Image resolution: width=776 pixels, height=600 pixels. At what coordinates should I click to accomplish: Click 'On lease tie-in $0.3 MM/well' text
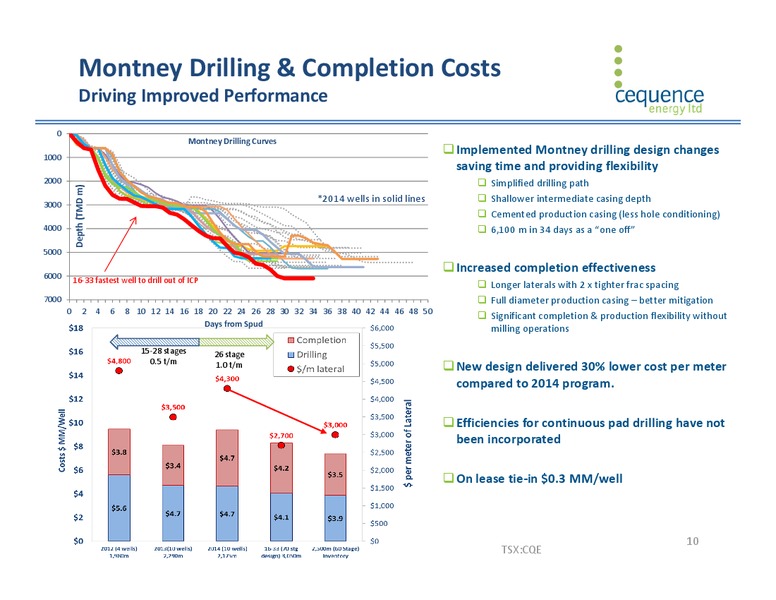[539, 479]
